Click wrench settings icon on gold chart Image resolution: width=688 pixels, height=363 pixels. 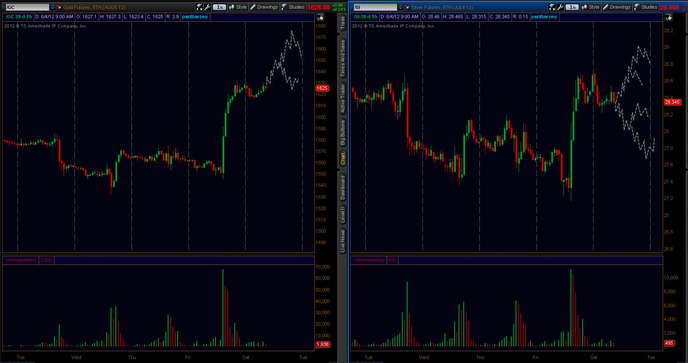tap(207, 7)
